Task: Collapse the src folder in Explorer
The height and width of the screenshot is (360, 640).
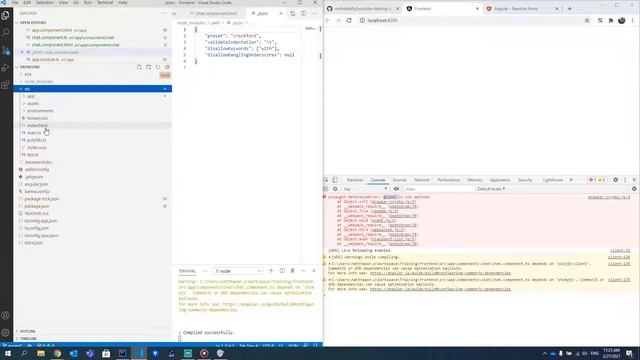Action: [x=92, y=89]
